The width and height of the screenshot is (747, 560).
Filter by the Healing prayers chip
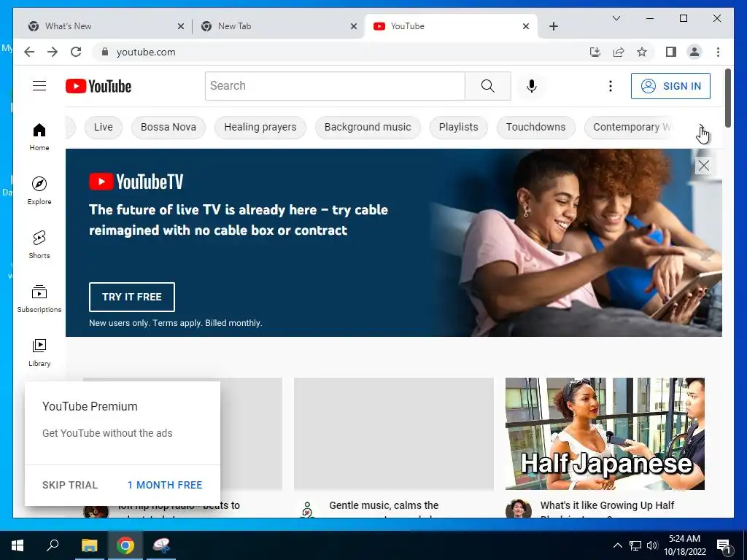(260, 127)
